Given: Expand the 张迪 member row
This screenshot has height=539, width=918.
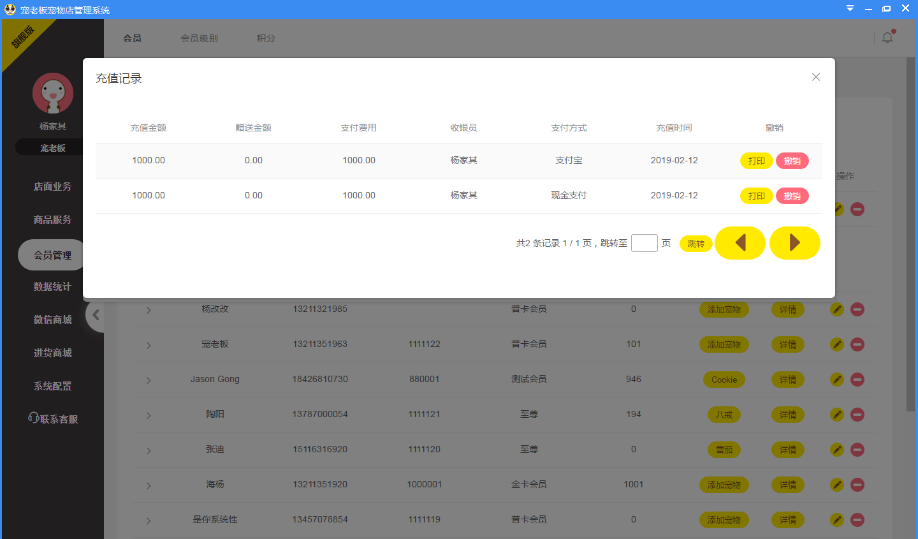Looking at the screenshot, I should 149,451.
